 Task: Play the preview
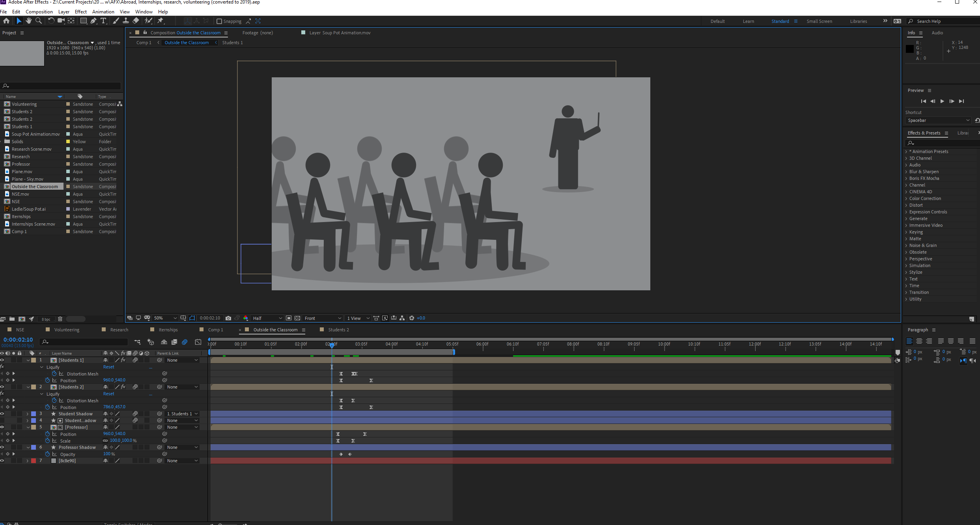(942, 101)
